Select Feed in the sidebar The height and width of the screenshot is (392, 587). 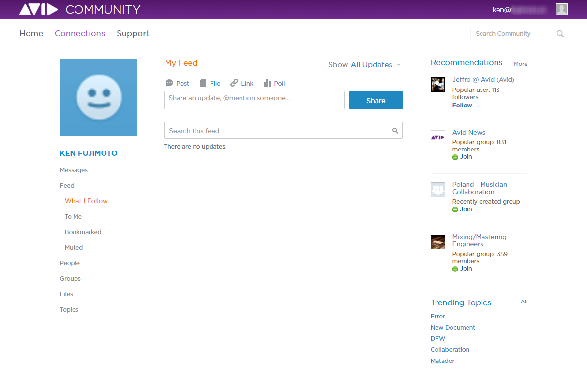tap(67, 186)
